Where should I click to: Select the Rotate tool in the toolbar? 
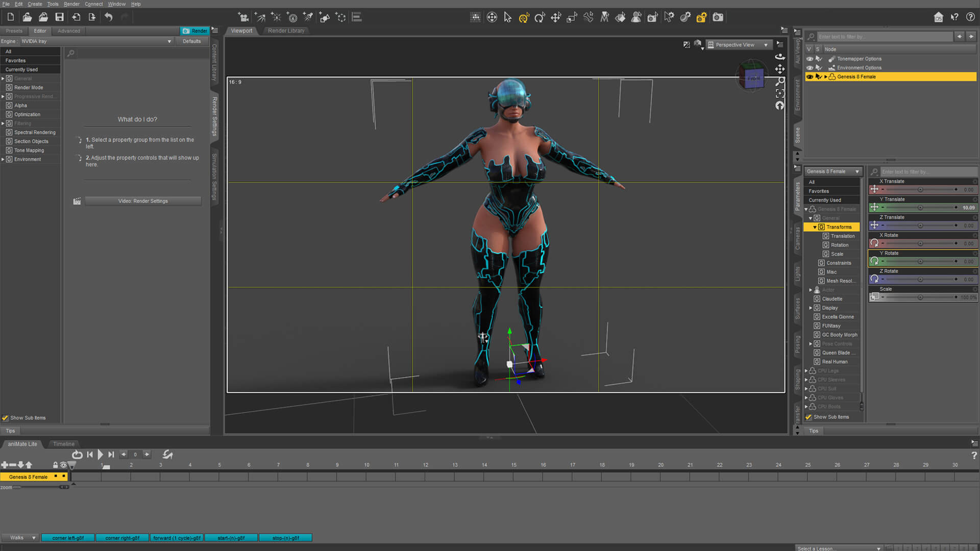(540, 17)
